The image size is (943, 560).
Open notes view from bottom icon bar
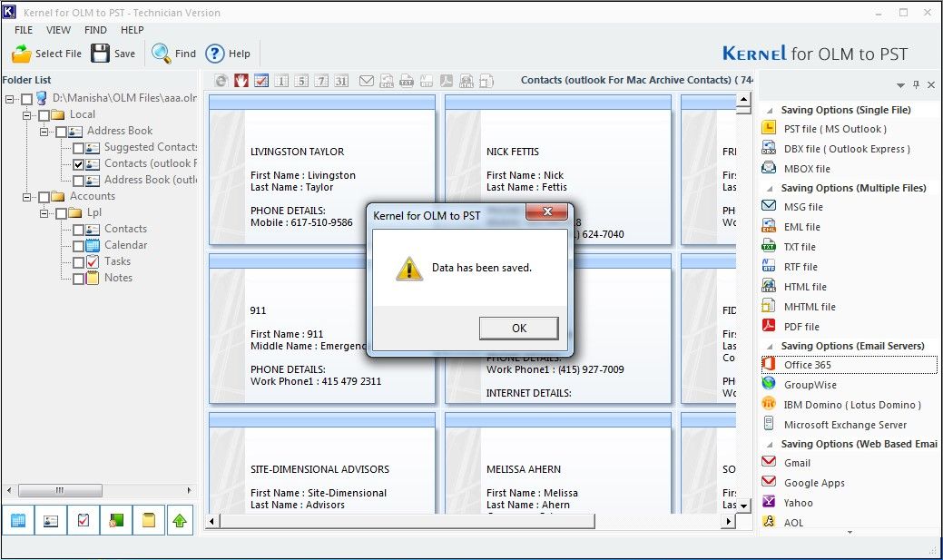tap(148, 520)
